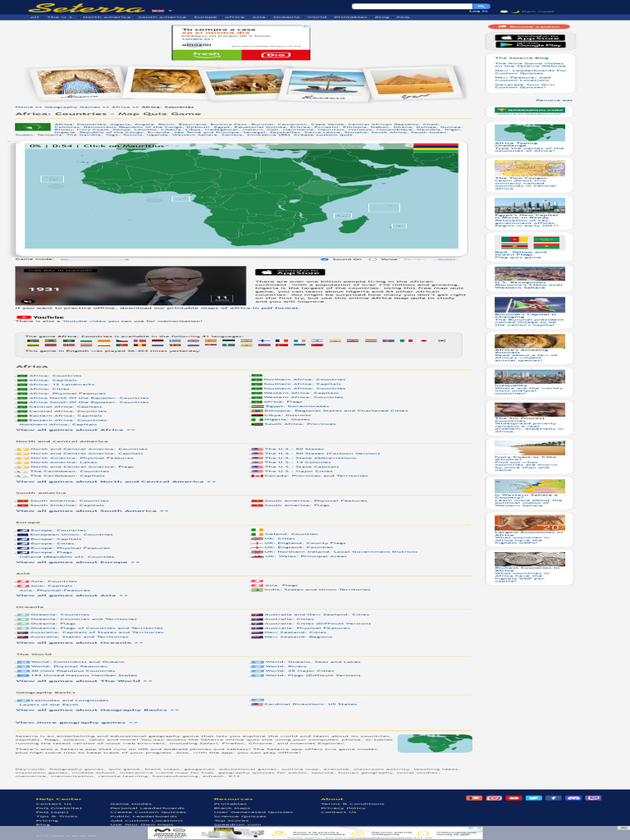
Task: Open the Log In link
Action: [478, 11]
